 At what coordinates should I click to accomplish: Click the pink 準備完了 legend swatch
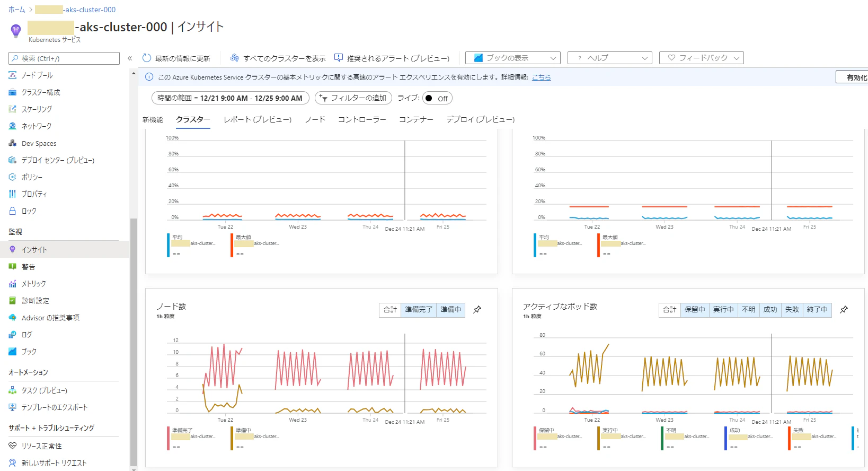pyautogui.click(x=169, y=438)
